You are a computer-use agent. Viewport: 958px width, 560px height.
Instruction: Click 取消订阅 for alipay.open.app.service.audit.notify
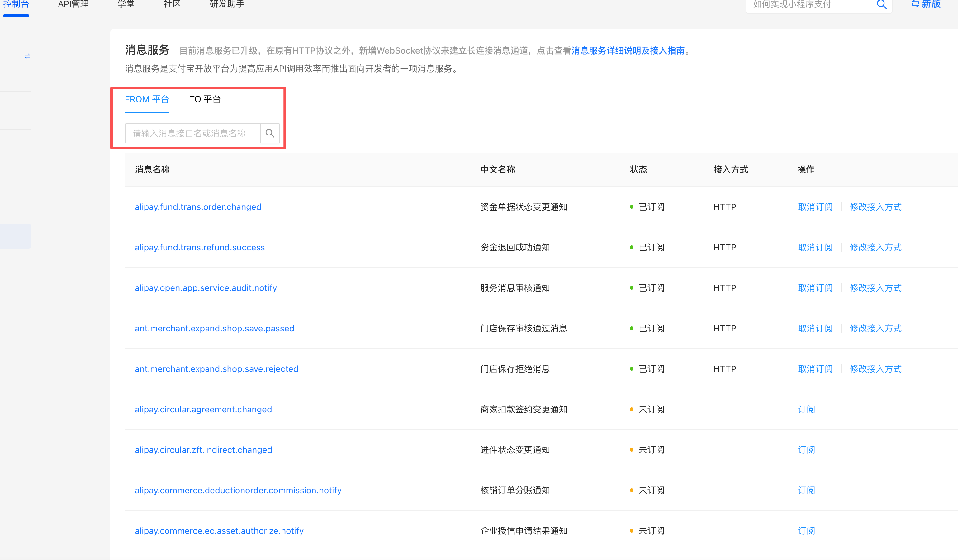pos(815,288)
